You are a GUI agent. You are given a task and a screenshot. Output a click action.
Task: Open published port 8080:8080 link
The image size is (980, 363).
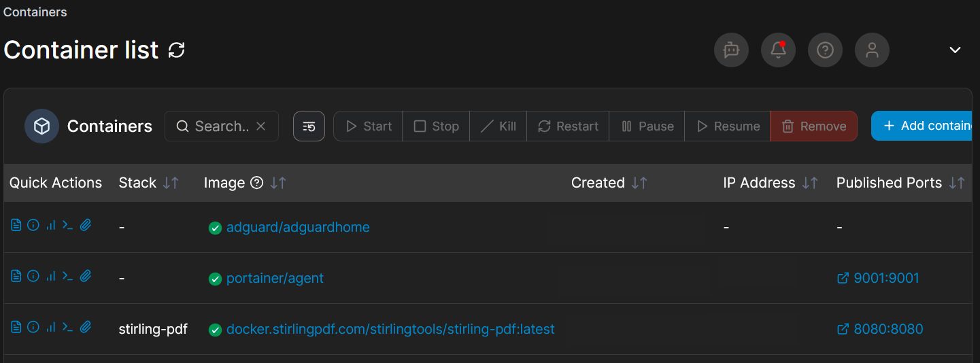click(x=880, y=329)
